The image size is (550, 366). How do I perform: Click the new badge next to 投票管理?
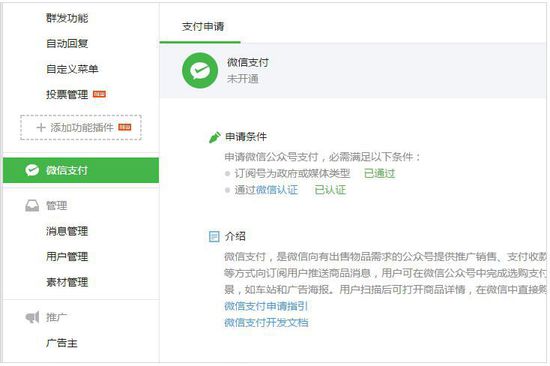click(x=99, y=94)
